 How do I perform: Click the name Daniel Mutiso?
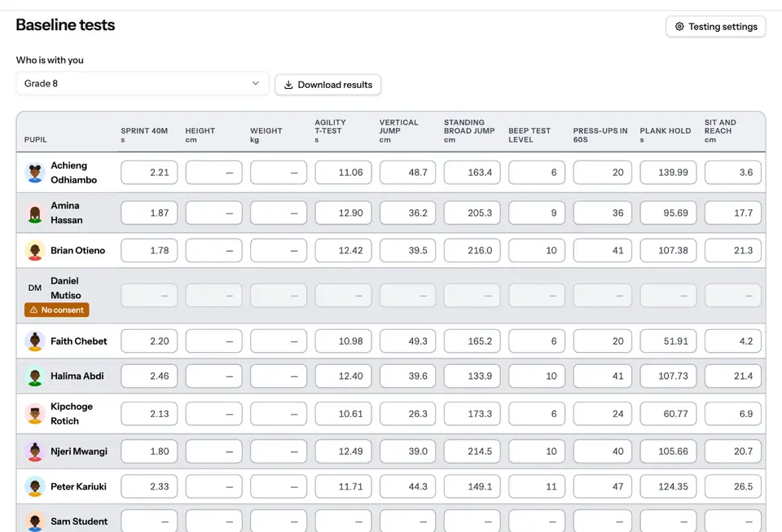pyautogui.click(x=66, y=288)
